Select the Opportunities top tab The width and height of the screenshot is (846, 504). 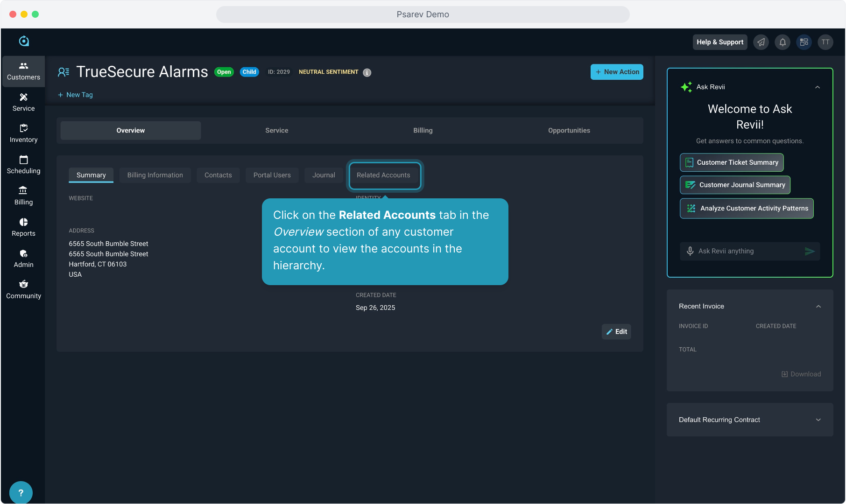click(x=569, y=131)
